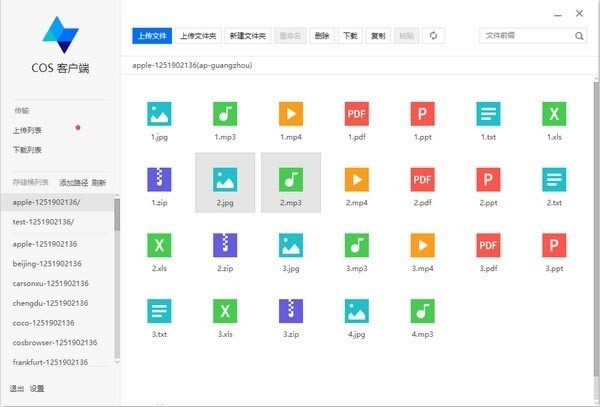Click the 下载 download button
Viewport: 600px width, 407px height.
pos(350,36)
